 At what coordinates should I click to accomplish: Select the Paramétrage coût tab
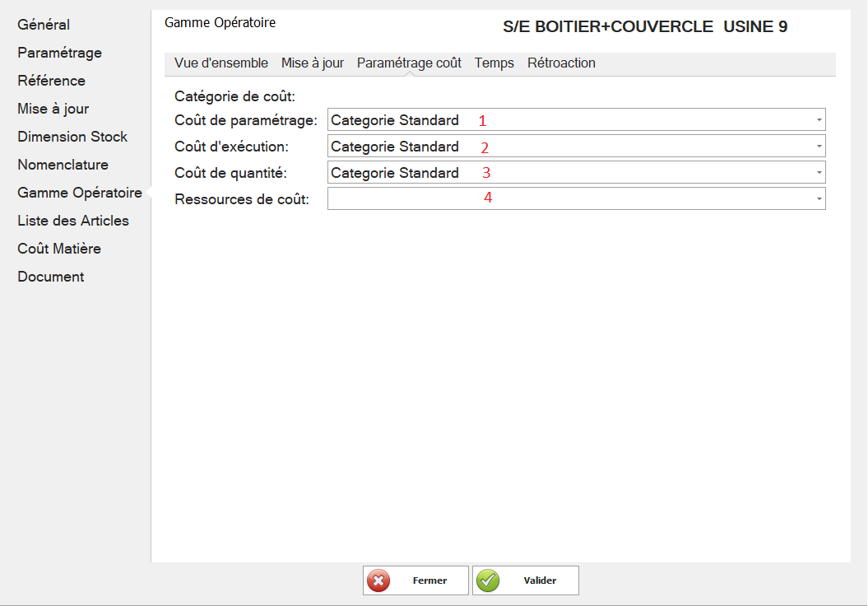(409, 63)
